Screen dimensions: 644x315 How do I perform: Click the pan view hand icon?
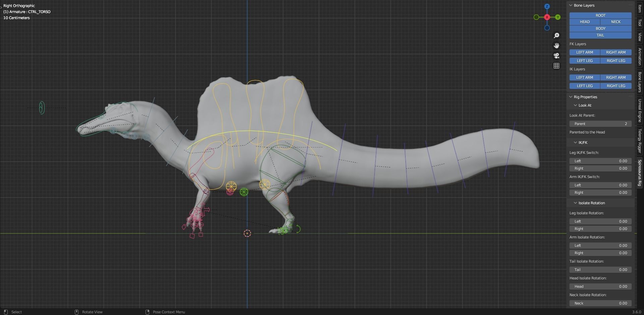pyautogui.click(x=557, y=46)
